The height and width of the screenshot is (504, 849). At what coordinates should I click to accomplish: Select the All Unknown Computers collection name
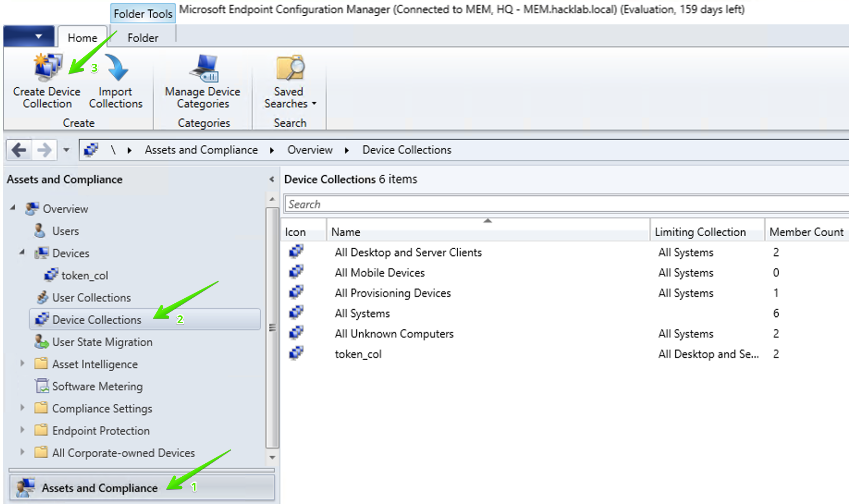[394, 333]
